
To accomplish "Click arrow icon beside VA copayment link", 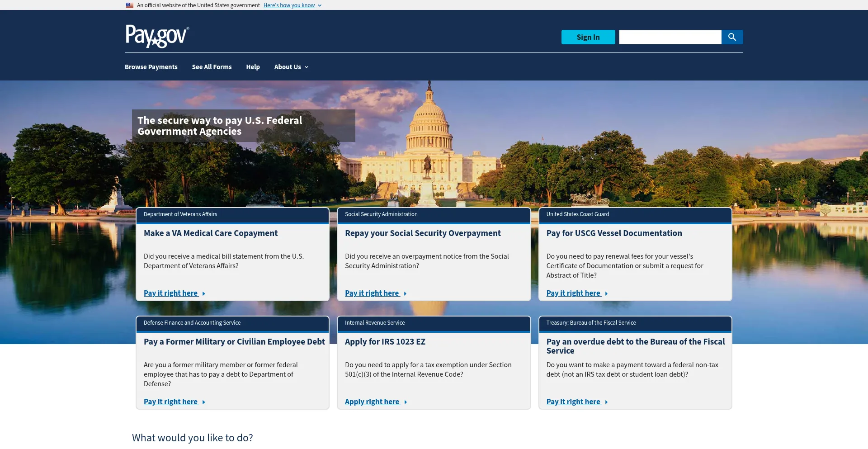I will (x=204, y=294).
